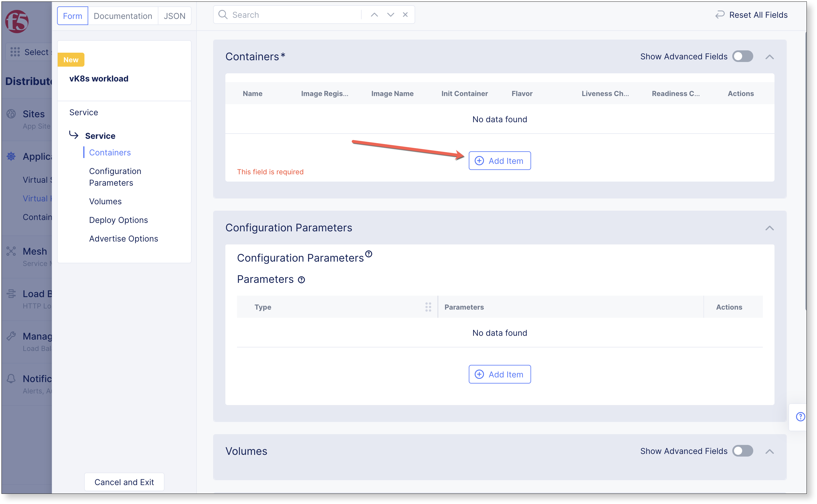Click the Init Container column header

coord(464,94)
